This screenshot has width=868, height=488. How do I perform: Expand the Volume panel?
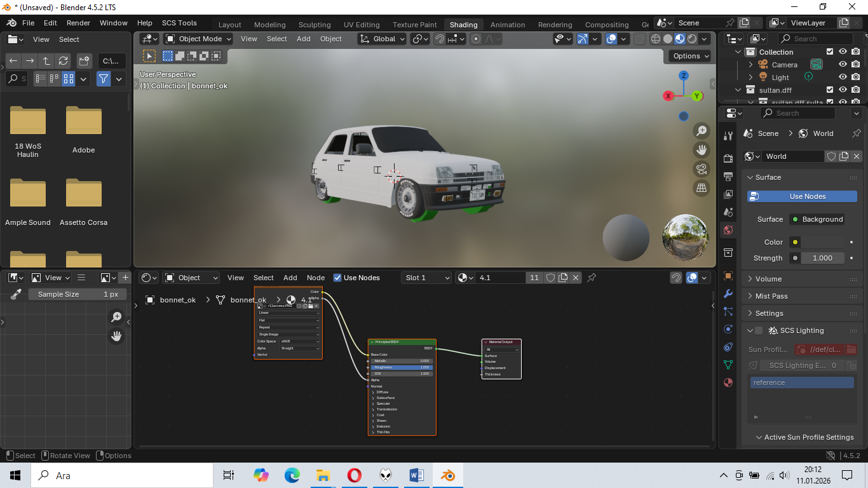tap(768, 279)
